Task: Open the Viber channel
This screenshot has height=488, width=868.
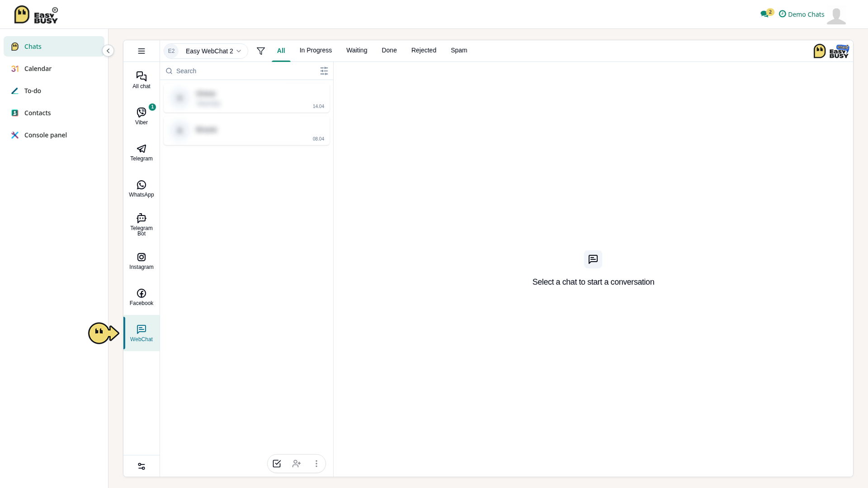Action: [x=142, y=116]
